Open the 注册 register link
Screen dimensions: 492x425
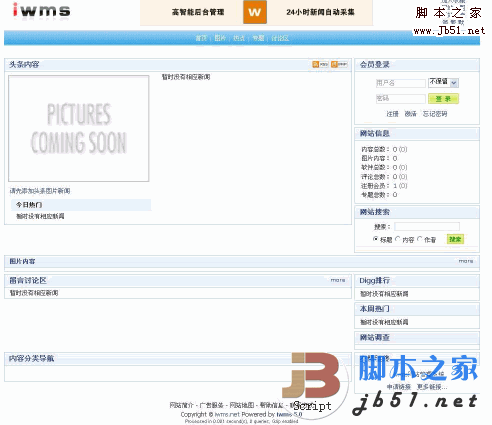[392, 114]
